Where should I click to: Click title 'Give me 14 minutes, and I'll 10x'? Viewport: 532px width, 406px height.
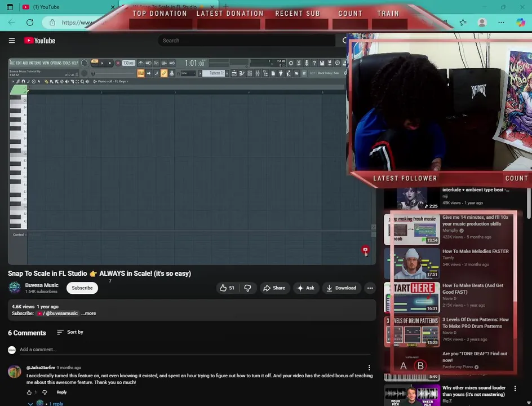click(475, 220)
